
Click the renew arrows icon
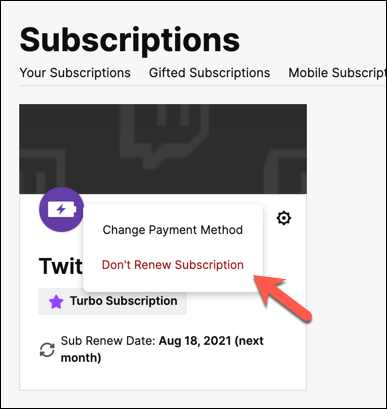coord(47,350)
